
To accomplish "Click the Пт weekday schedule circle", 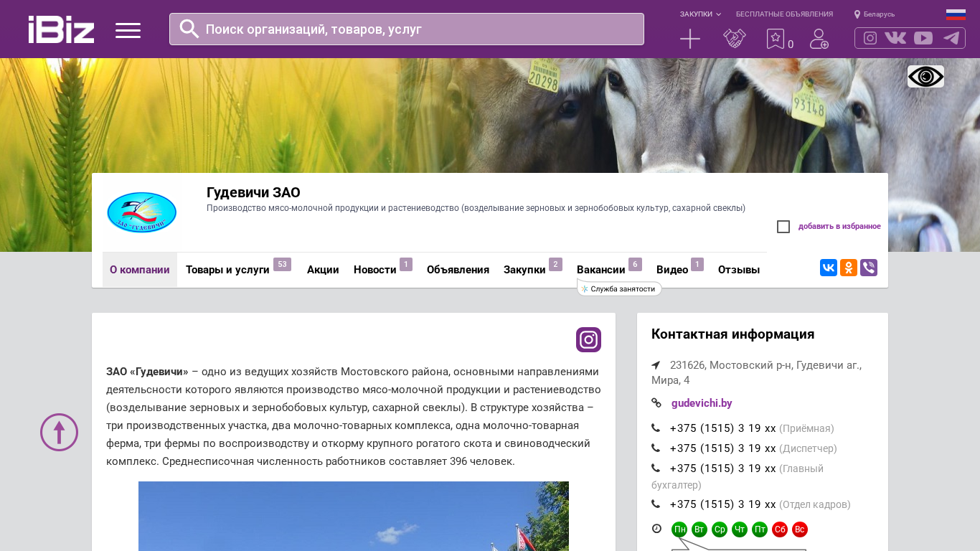I will (x=760, y=529).
